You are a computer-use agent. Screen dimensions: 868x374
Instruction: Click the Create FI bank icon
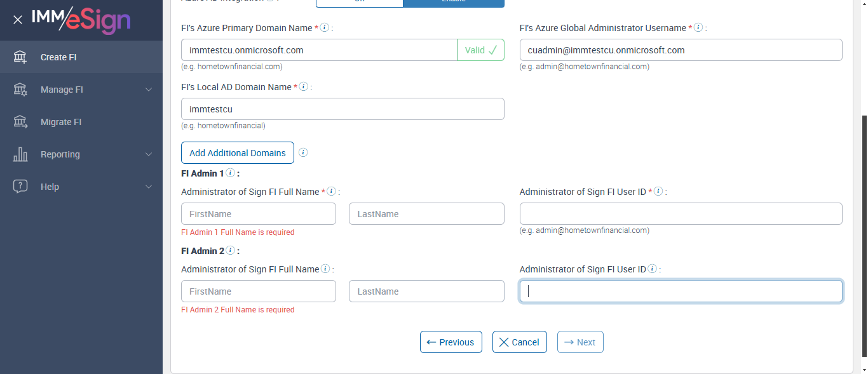pos(20,57)
